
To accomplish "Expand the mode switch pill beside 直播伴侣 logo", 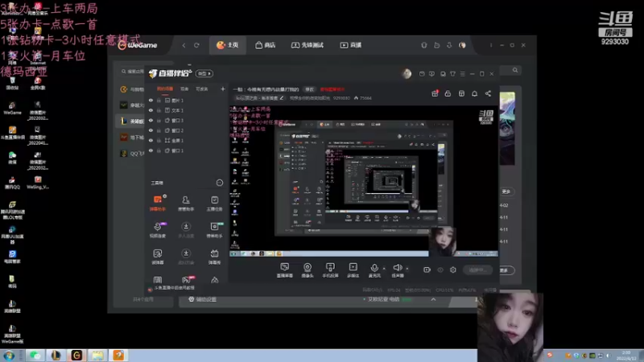I will click(204, 73).
